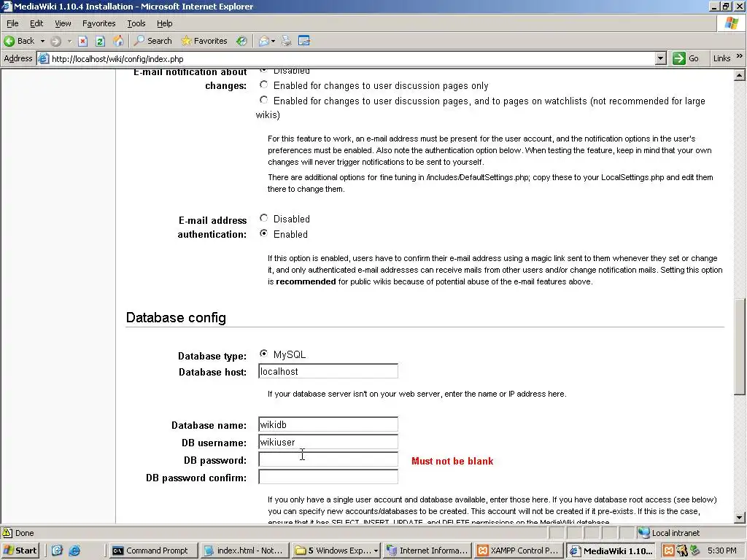
Task: Open the Forward button history dropdown arrow
Action: [x=69, y=42]
